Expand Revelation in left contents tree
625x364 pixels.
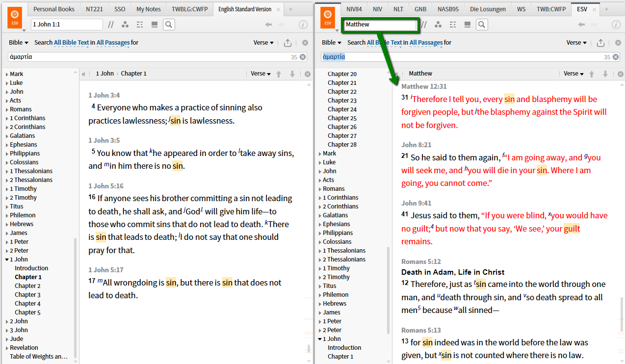pyautogui.click(x=7, y=348)
